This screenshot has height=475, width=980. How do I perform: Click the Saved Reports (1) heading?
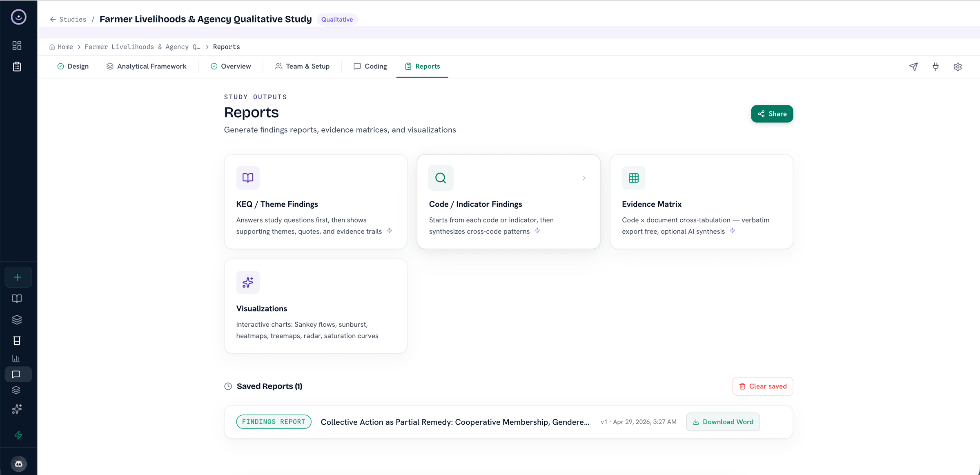coord(269,386)
